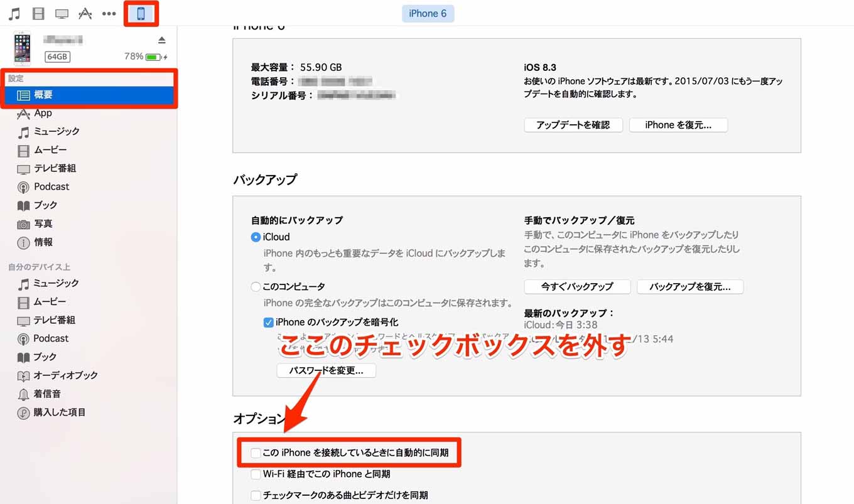This screenshot has height=504, width=854.
Task: Enable Wi-Fi 経由でこの iPhone と同期
Action: [256, 474]
